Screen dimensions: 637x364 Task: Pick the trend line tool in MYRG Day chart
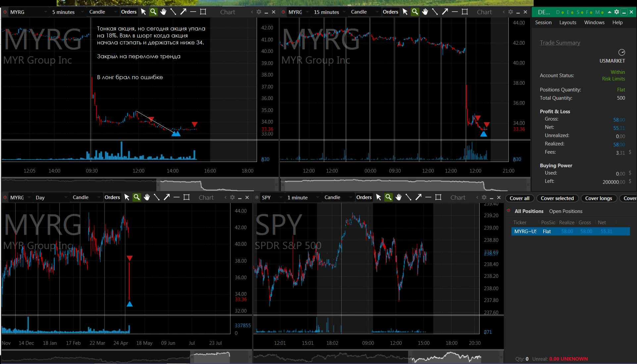(x=157, y=197)
